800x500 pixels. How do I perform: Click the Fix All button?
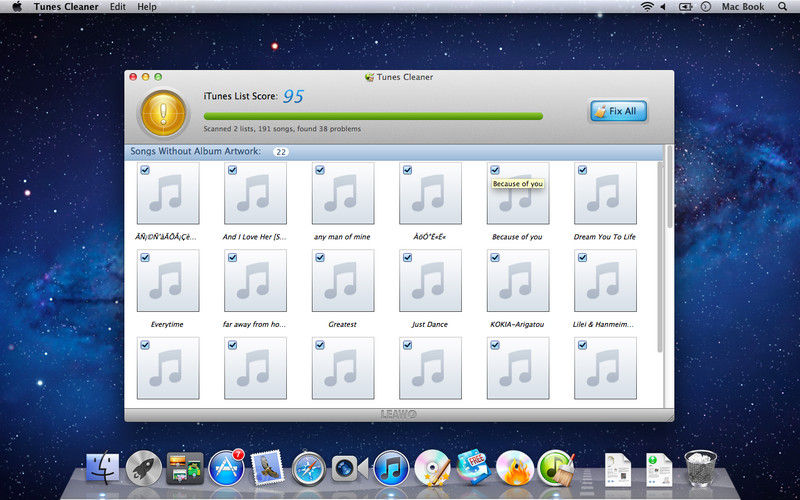click(618, 111)
